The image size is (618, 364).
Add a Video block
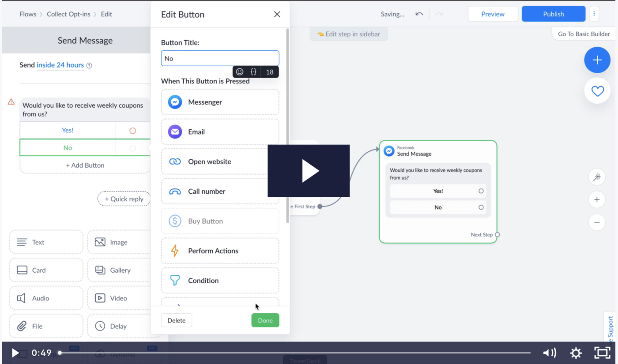[x=118, y=298]
